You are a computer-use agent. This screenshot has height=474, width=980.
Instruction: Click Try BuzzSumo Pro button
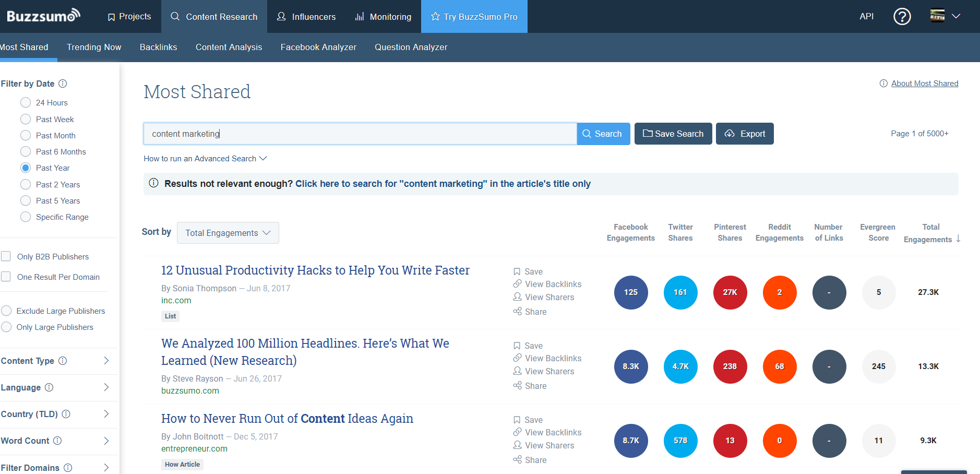(474, 17)
